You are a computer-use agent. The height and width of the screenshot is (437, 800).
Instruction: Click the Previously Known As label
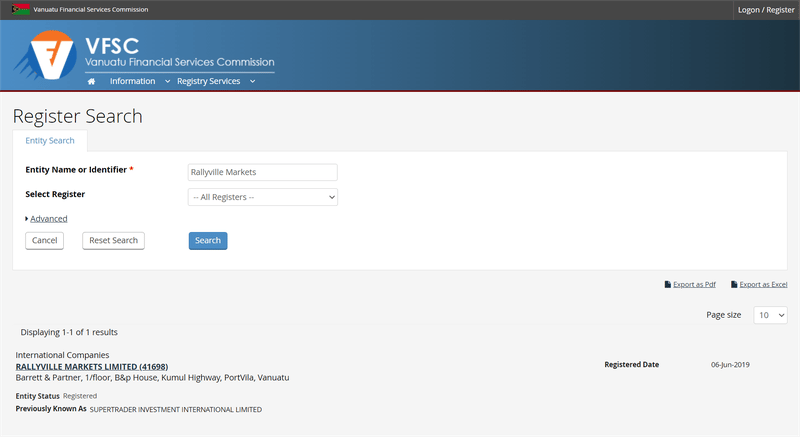pos(51,408)
